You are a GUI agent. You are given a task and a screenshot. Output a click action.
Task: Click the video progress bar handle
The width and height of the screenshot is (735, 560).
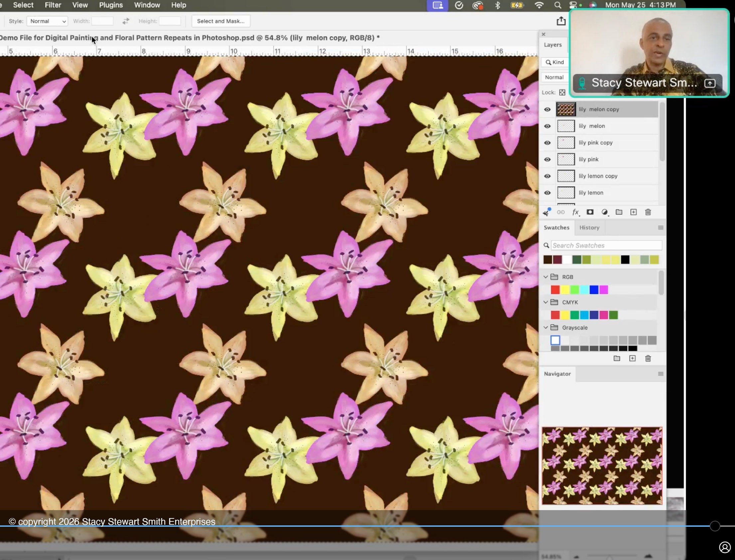tap(715, 526)
